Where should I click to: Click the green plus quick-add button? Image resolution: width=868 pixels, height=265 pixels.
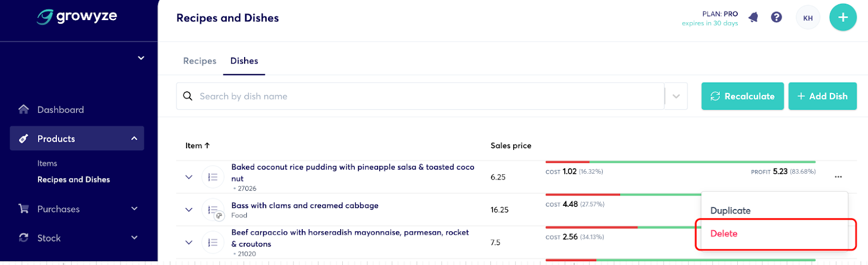(x=843, y=17)
